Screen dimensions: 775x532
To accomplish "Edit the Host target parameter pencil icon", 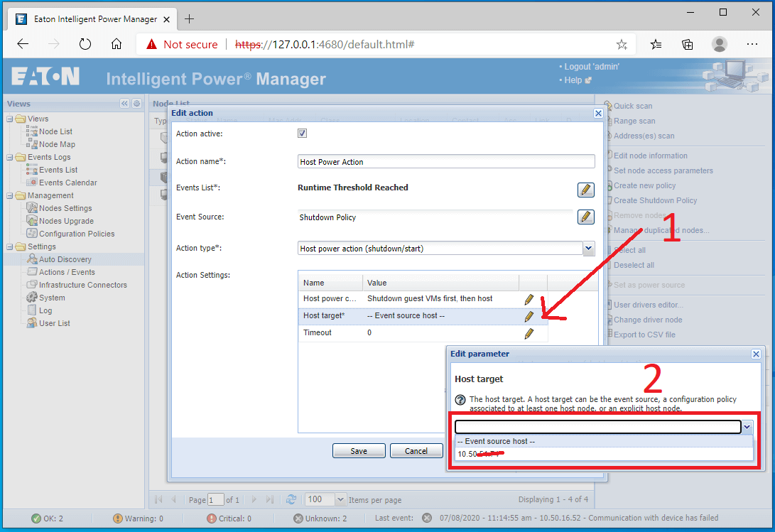I will click(529, 315).
